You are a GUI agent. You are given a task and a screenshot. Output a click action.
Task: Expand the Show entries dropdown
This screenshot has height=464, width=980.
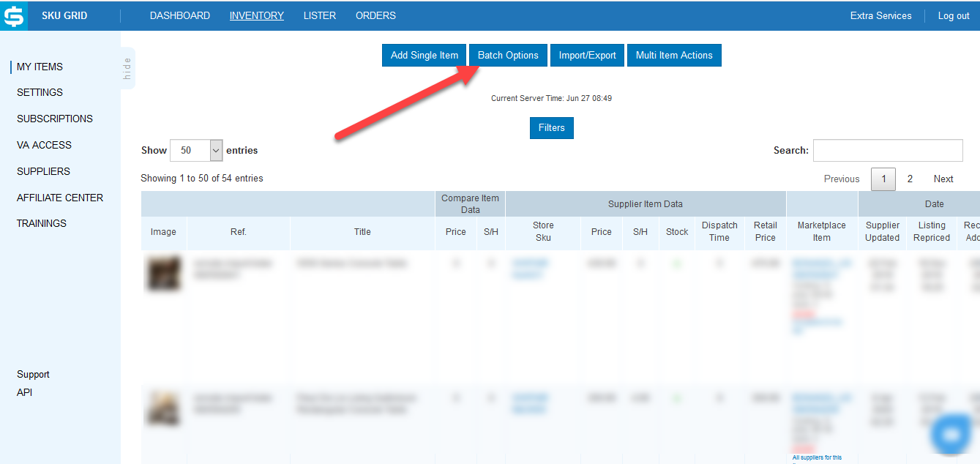[196, 150]
